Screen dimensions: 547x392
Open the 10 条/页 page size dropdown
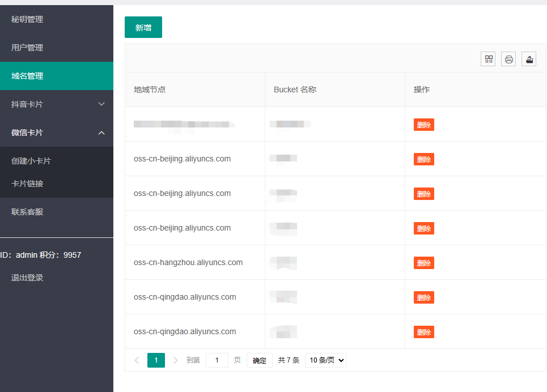(x=325, y=360)
